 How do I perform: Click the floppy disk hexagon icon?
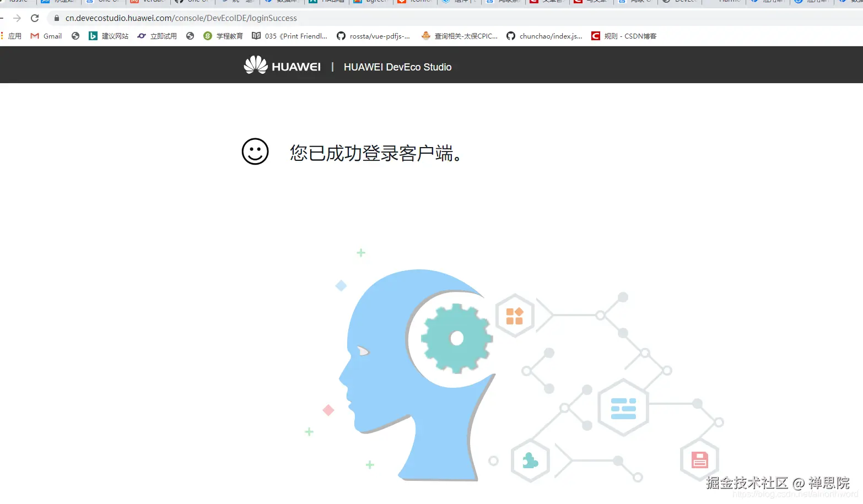coord(699,459)
